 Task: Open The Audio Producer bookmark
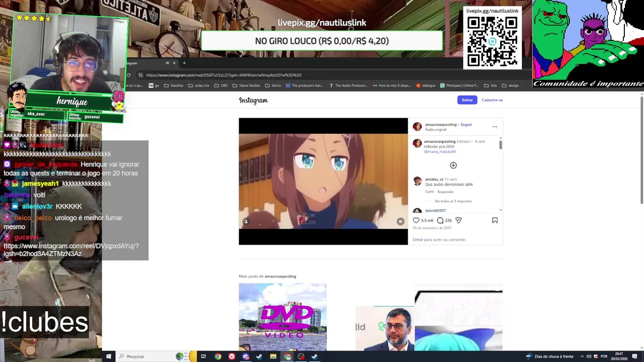(348, 85)
